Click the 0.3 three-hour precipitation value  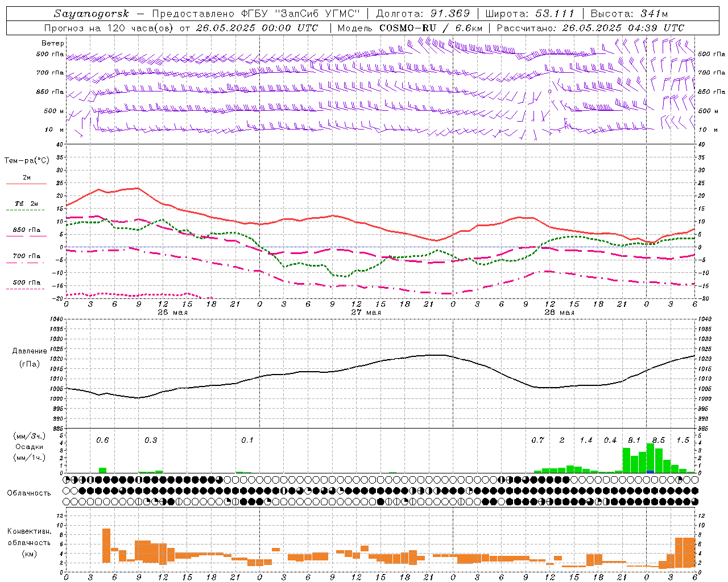pyautogui.click(x=151, y=440)
